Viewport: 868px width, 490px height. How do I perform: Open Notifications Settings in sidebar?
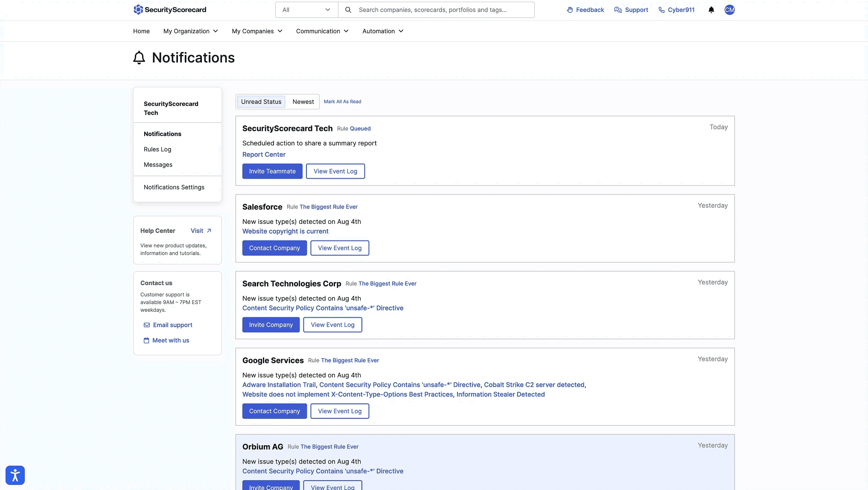[174, 187]
